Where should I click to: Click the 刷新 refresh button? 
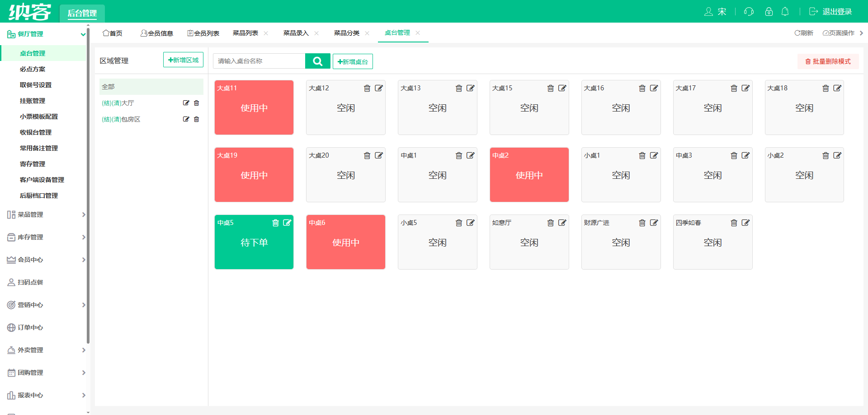pos(804,33)
